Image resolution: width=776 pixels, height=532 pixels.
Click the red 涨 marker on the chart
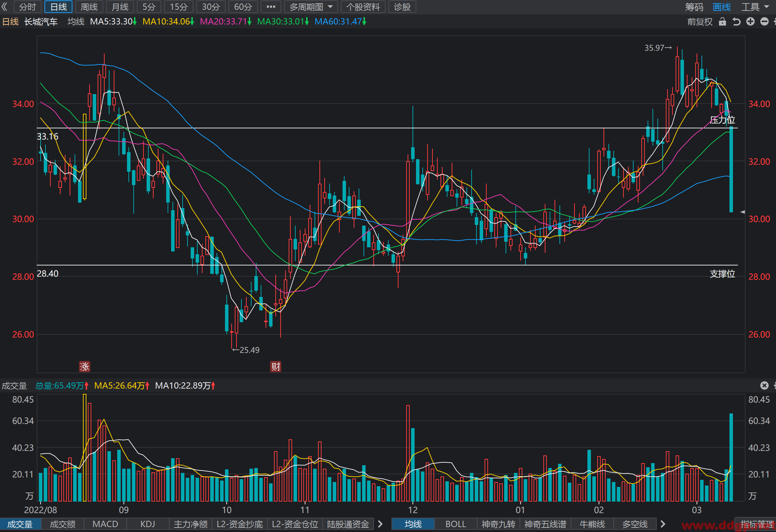[x=85, y=367]
